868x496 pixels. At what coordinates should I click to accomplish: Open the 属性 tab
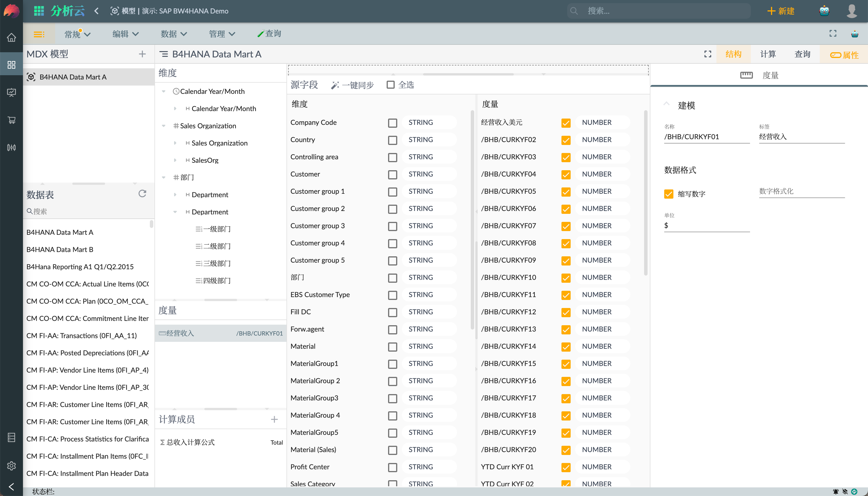[x=844, y=55]
